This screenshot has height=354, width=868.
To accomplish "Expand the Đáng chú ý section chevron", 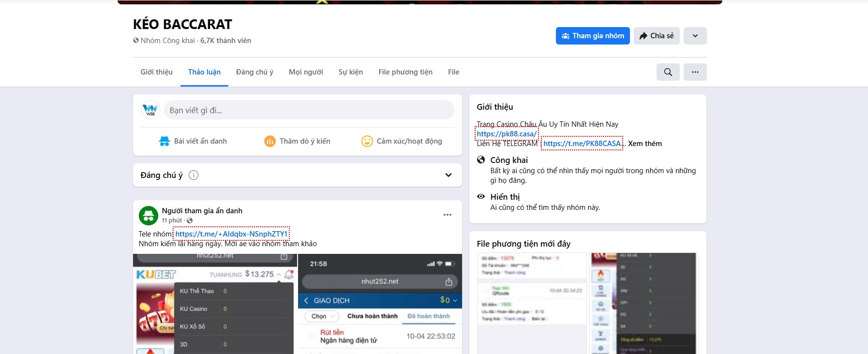I will click(449, 175).
